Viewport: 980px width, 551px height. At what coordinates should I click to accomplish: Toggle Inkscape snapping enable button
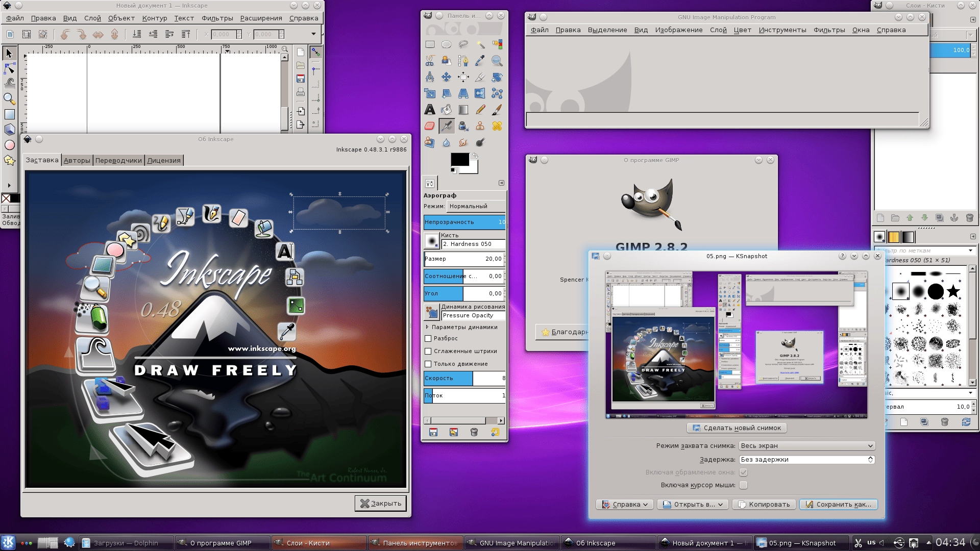point(316,53)
